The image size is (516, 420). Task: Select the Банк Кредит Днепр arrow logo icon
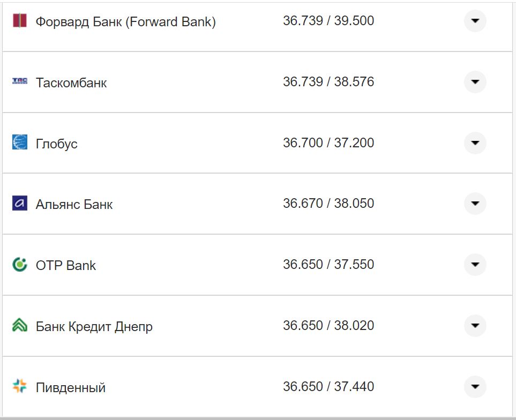[19, 325]
